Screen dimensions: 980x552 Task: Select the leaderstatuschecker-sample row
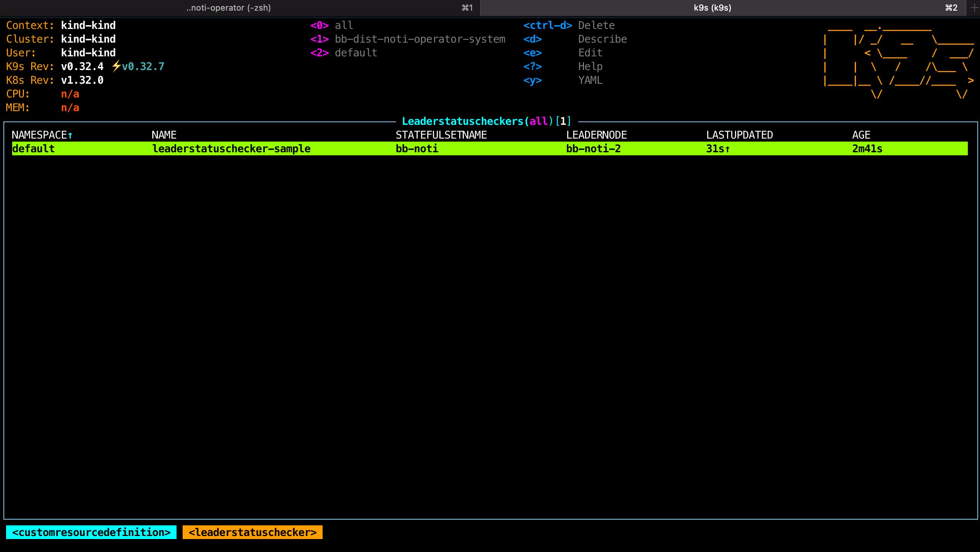pyautogui.click(x=231, y=148)
